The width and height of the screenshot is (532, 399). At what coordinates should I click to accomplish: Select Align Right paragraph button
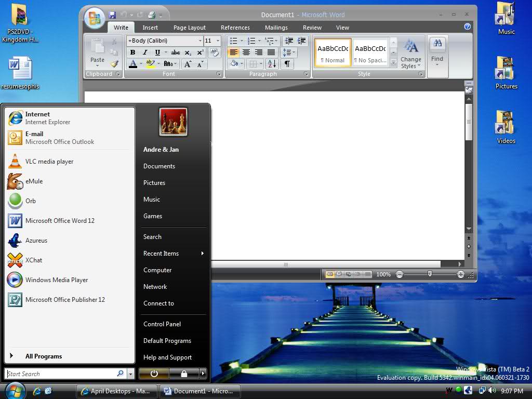click(x=259, y=52)
